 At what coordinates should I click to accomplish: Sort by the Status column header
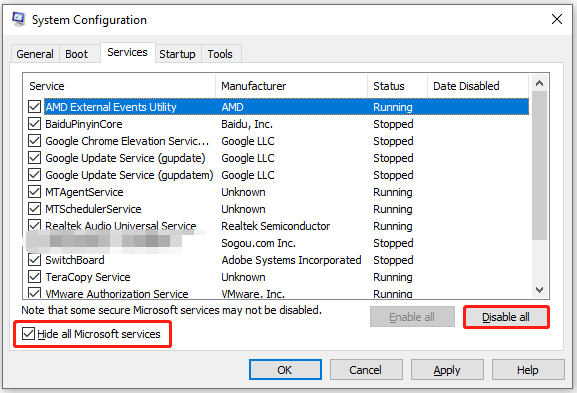click(x=397, y=86)
